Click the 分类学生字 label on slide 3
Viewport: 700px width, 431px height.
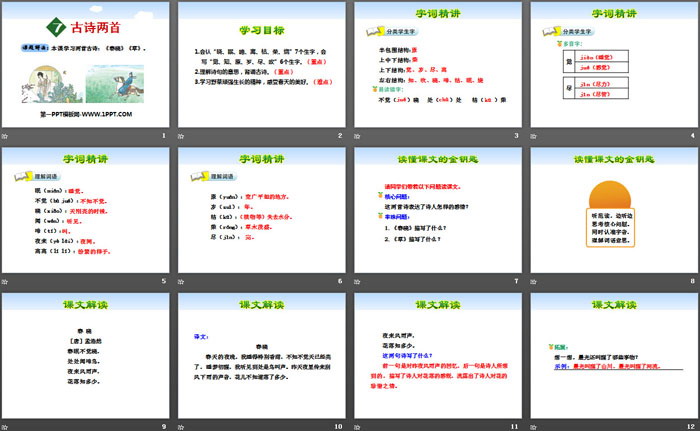pyautogui.click(x=399, y=34)
